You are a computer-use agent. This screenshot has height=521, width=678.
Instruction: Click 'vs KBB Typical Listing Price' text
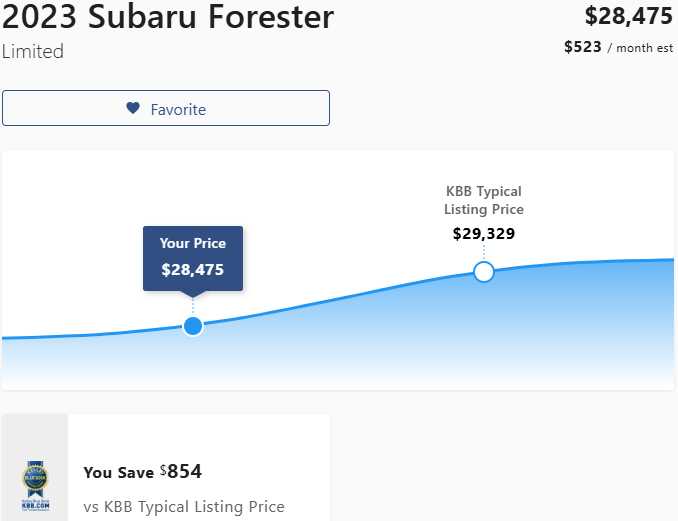(184, 507)
